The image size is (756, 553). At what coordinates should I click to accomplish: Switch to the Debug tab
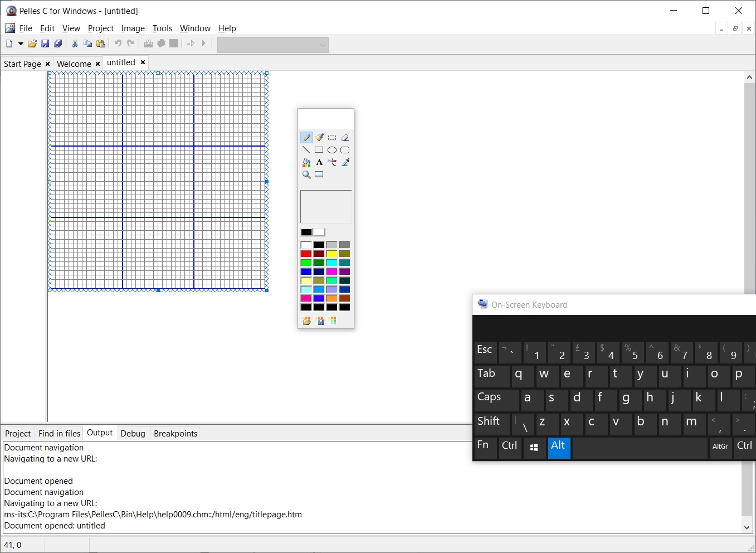tap(133, 434)
